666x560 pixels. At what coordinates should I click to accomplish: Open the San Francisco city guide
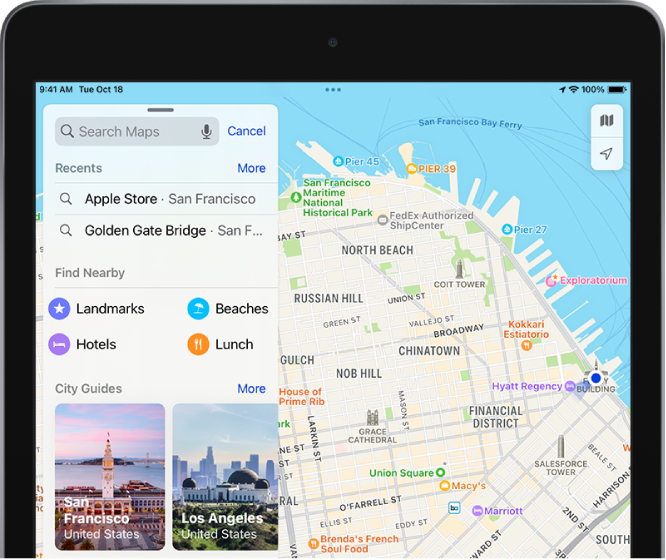tap(110, 477)
